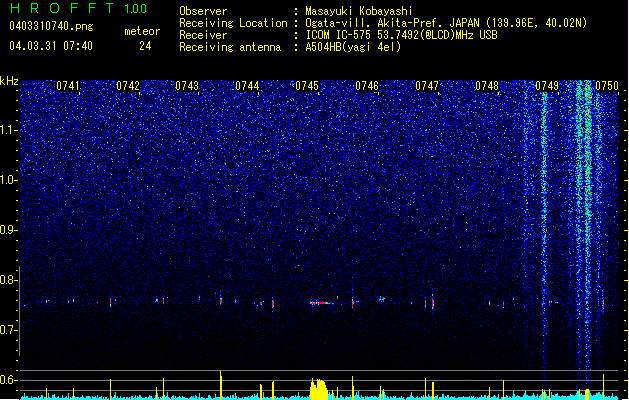Click the A504HB(yagi 4el) antenna text
This screenshot has width=629, height=400.
(353, 47)
